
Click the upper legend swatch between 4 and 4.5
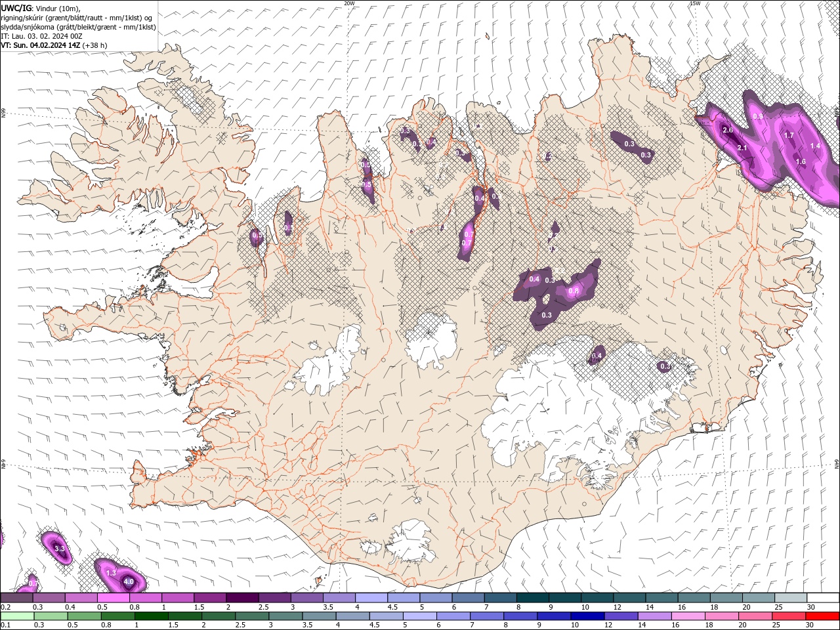point(371,597)
